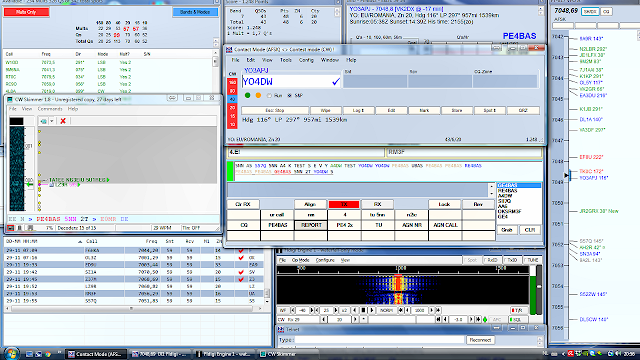Image resolution: width=640 pixels, height=360 pixels.
Task: Click the x2 waterfall zoom button
Action: pyautogui.click(x=344, y=310)
